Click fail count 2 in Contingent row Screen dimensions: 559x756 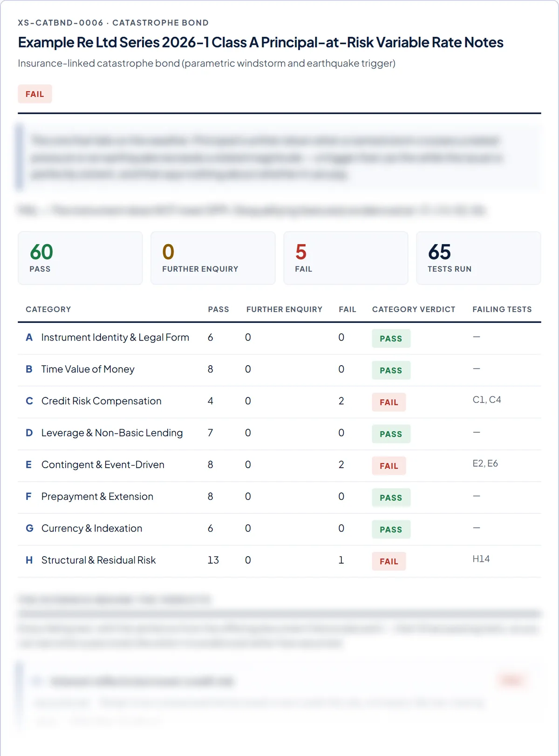tap(341, 464)
